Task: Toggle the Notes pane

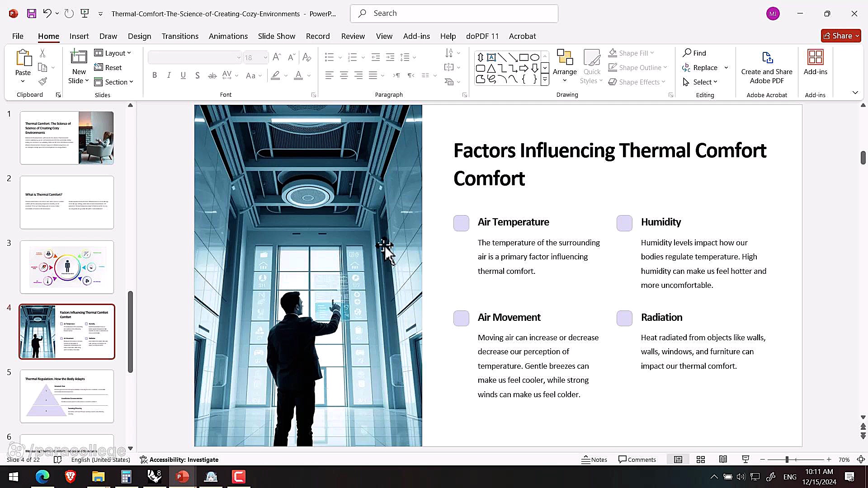Action: (594, 460)
